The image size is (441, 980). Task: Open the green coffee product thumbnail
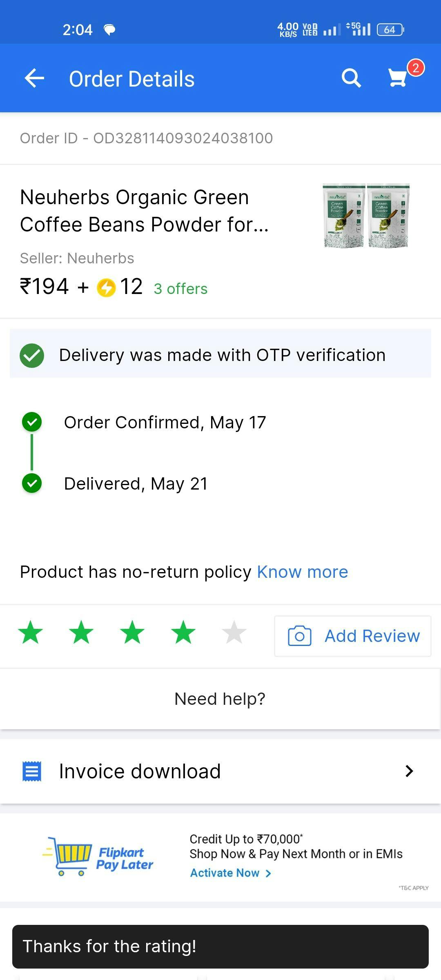(366, 216)
